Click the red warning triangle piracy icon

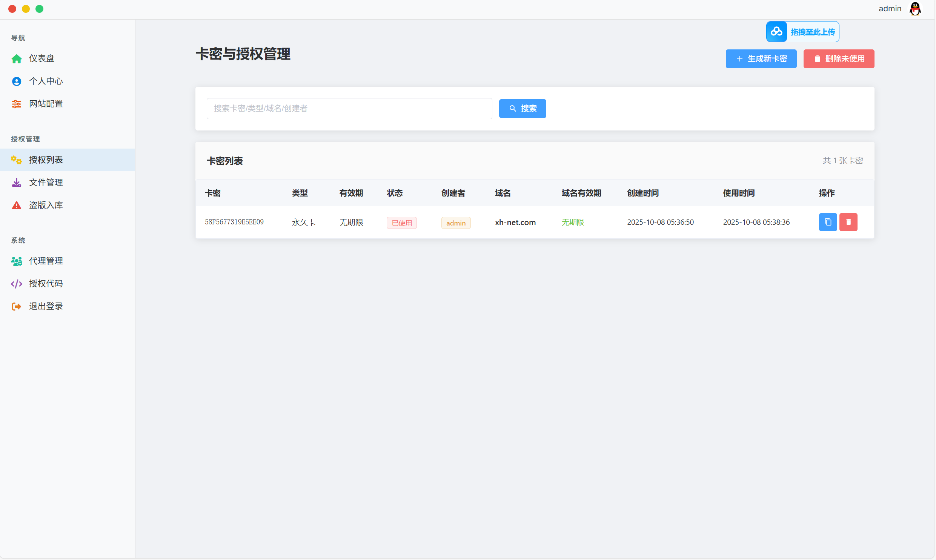coord(16,205)
